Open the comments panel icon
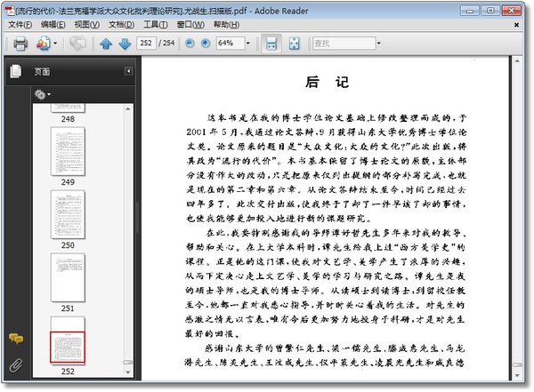 pos(16,339)
